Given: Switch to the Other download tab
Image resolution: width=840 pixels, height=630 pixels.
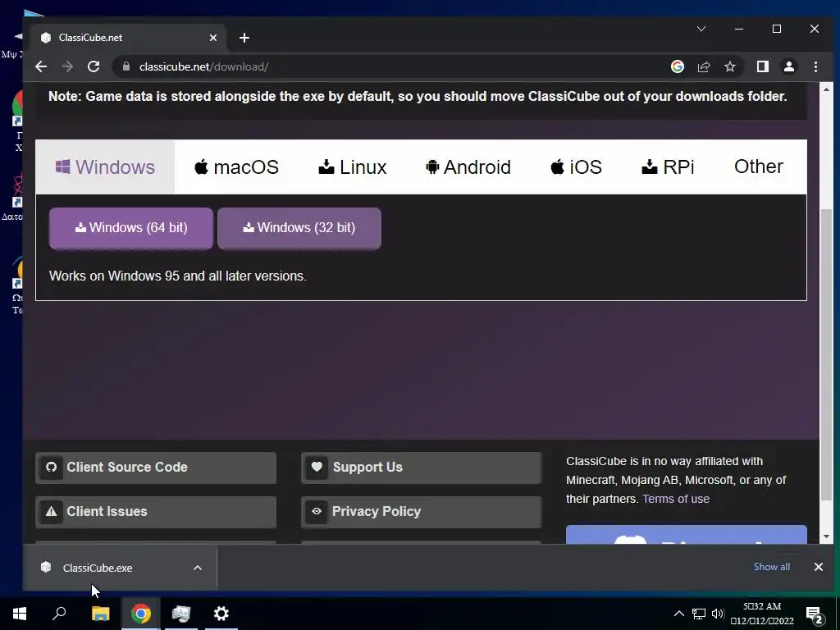Looking at the screenshot, I should tap(759, 167).
